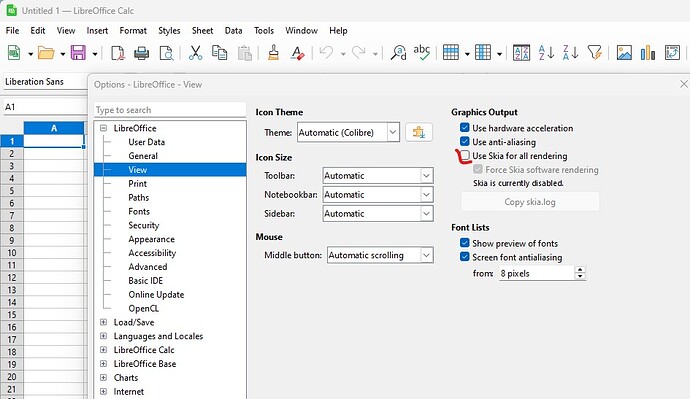Click the Type to search field

[170, 110]
